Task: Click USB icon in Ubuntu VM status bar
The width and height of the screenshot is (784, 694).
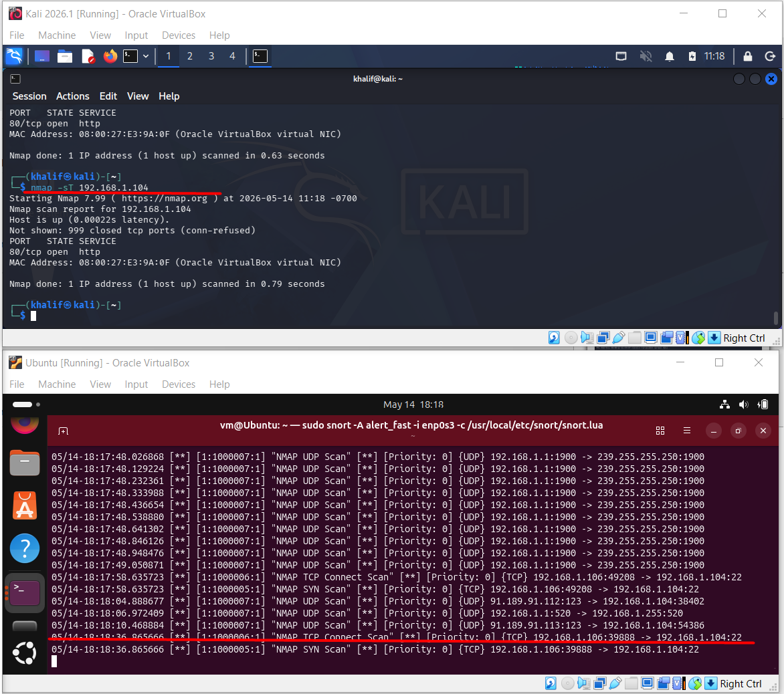Action: pos(615,683)
